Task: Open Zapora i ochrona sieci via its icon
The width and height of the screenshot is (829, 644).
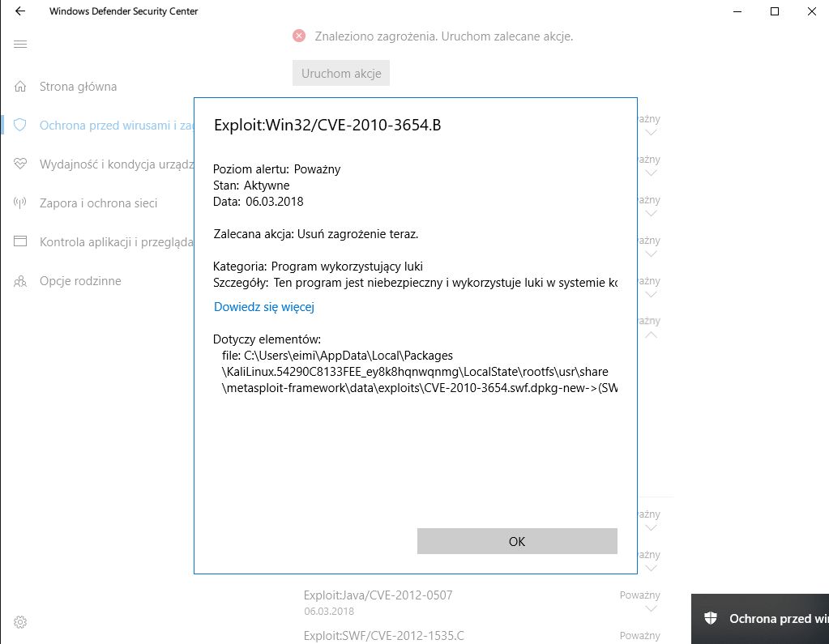Action: tap(19, 203)
